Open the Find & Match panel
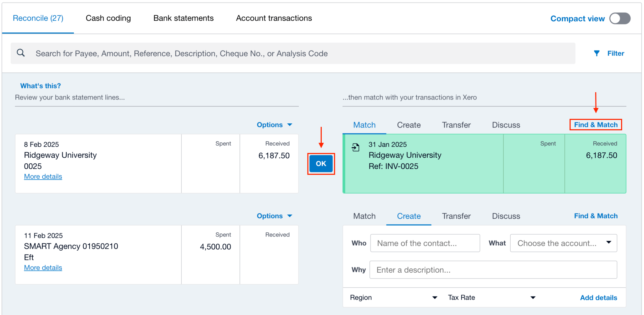 click(x=595, y=124)
